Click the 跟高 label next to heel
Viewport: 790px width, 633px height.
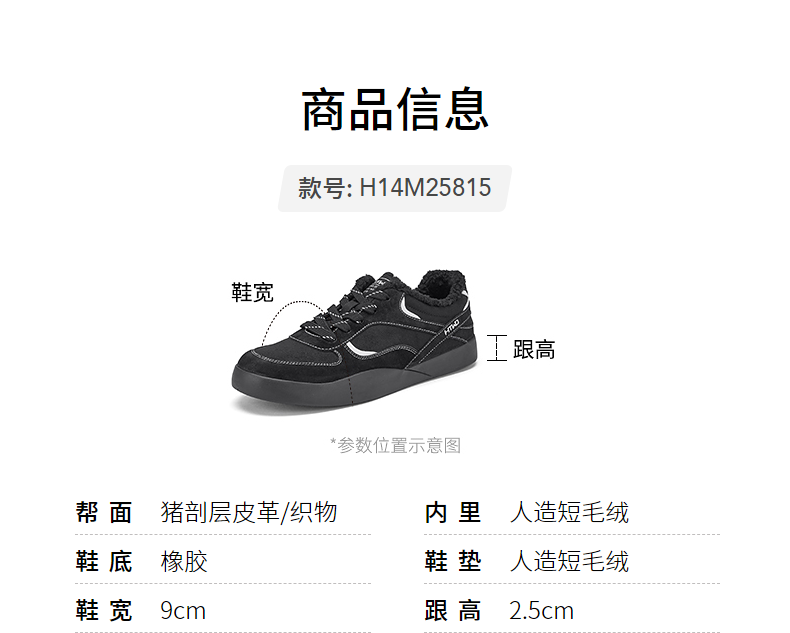[x=534, y=349]
